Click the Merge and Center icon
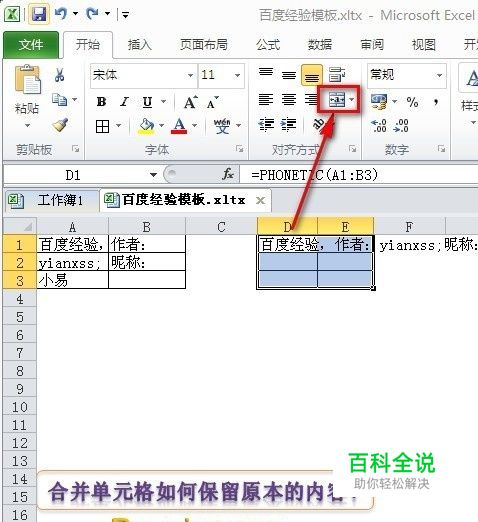Screen dimensions: 478x522 point(337,100)
